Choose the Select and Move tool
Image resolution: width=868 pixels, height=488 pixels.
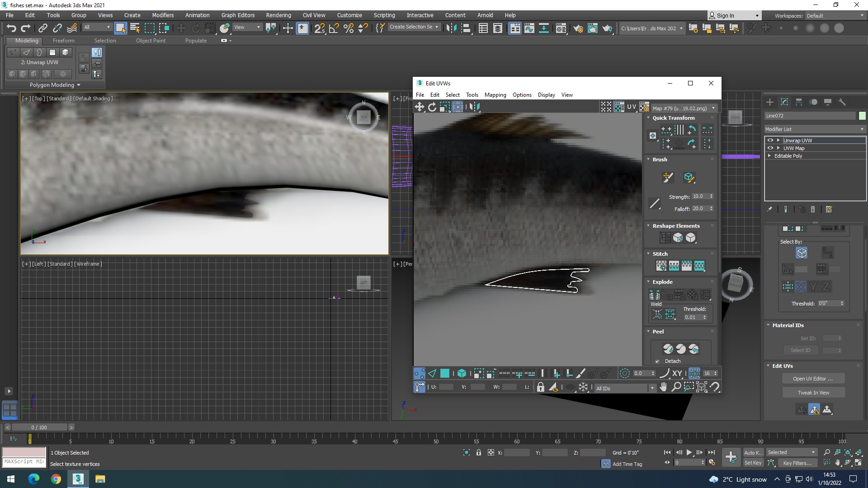181,28
